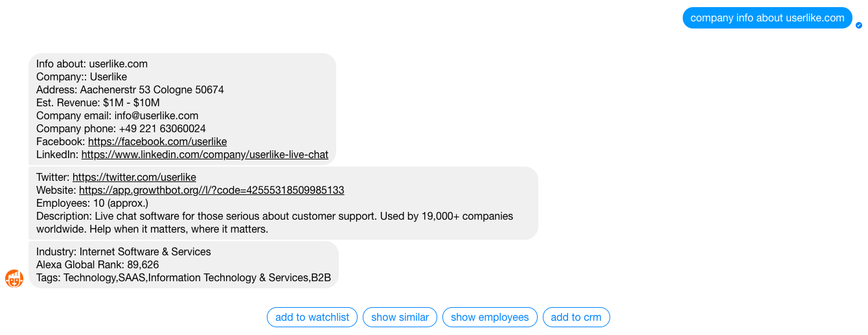This screenshot has width=868, height=335.
Task: Click the 'Company:: Userlike' line
Action: 82,76
